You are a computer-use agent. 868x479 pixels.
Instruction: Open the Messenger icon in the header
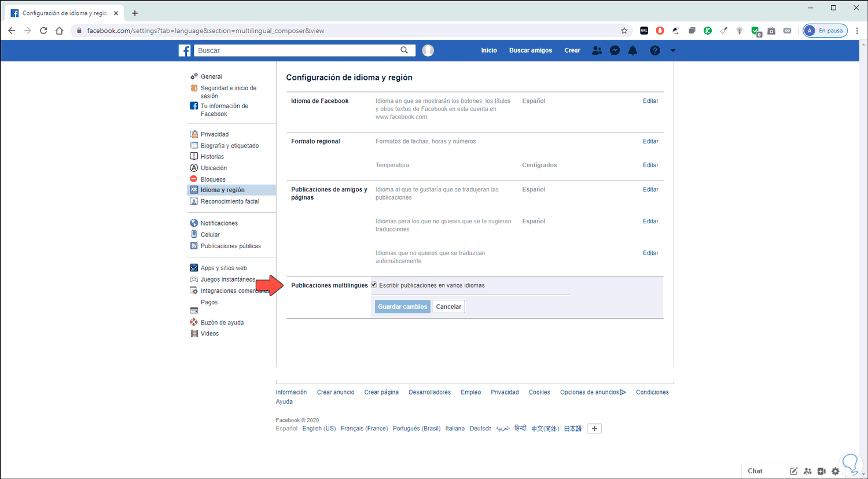(x=615, y=50)
